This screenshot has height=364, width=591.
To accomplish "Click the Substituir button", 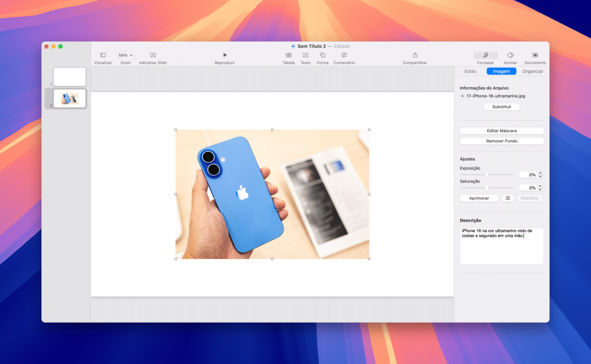I will point(501,107).
